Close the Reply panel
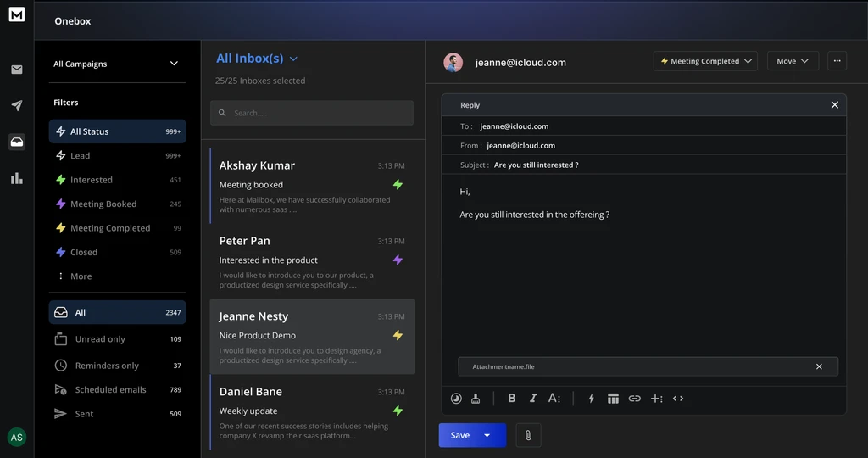The width and height of the screenshot is (868, 458). (x=834, y=105)
